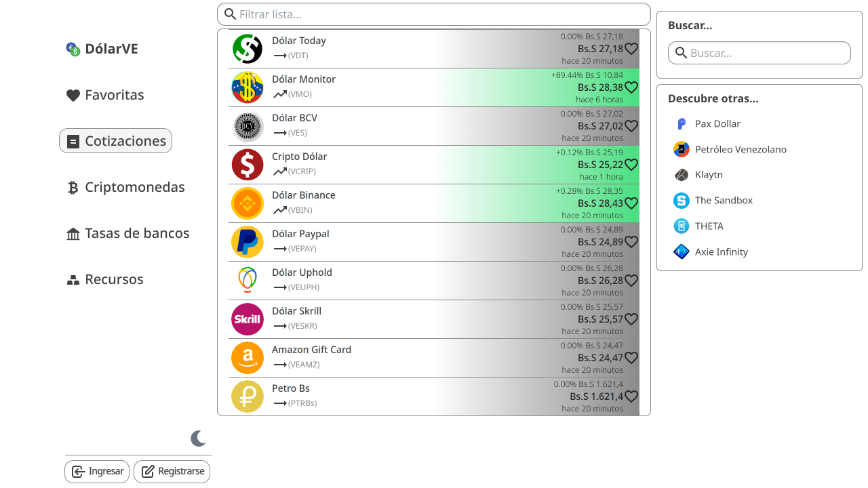Click the Klaytn coin icon
Viewport: 868px width, 488px height.
click(682, 175)
